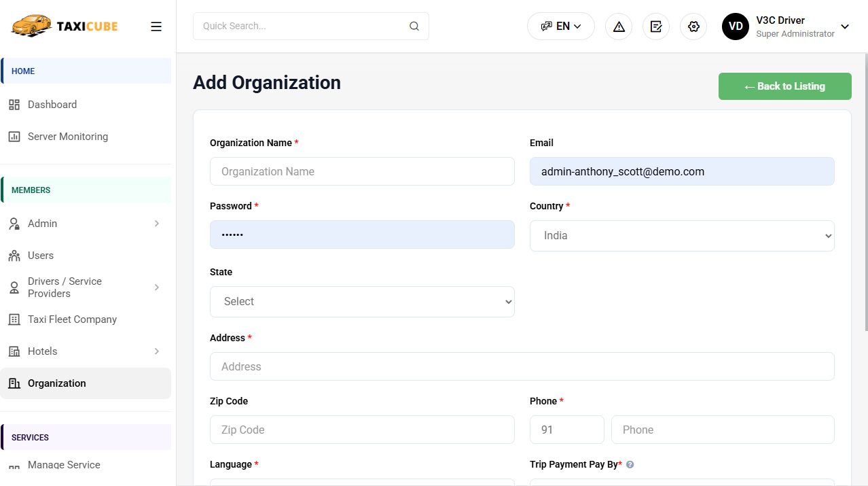Click the MEMBERS section header
The image size is (868, 486).
pyautogui.click(x=86, y=190)
